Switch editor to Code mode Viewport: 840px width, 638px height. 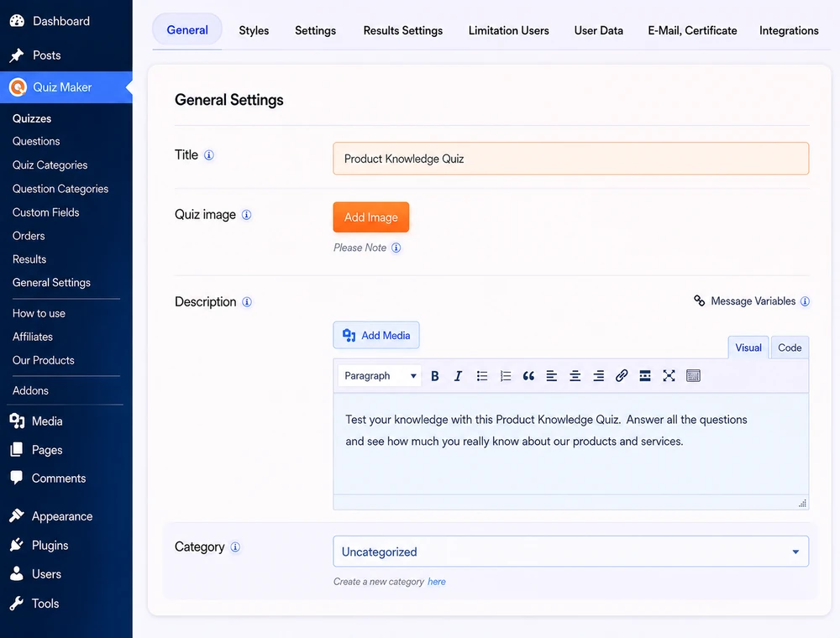[790, 348]
